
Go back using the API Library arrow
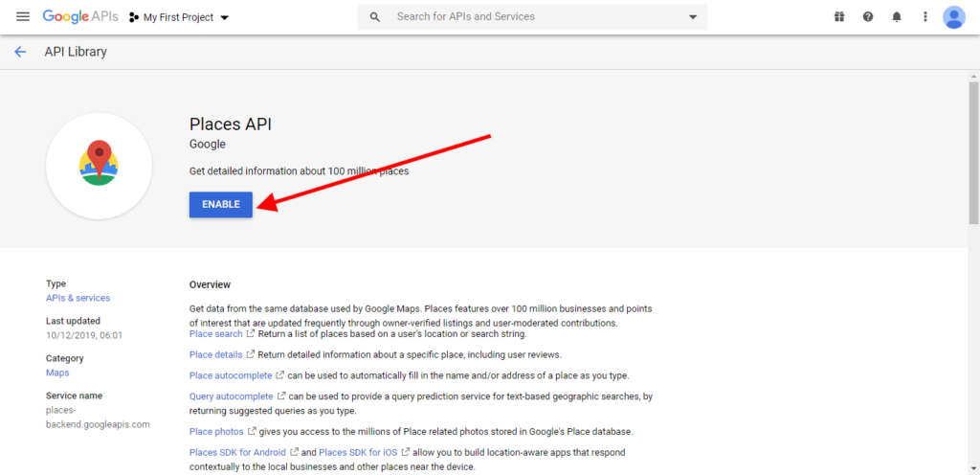coord(21,52)
